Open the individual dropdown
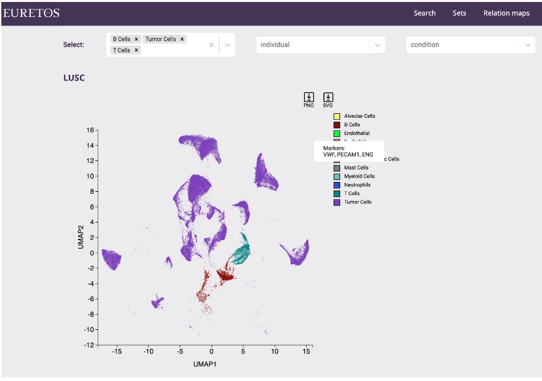This screenshot has width=542, height=381. pos(320,45)
